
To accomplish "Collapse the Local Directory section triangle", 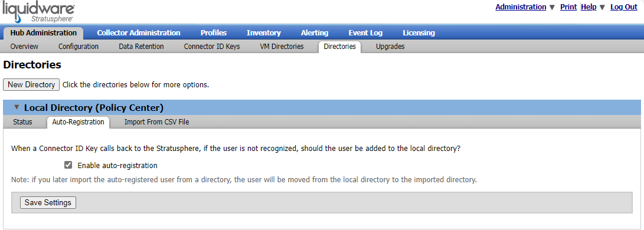I will click(17, 107).
